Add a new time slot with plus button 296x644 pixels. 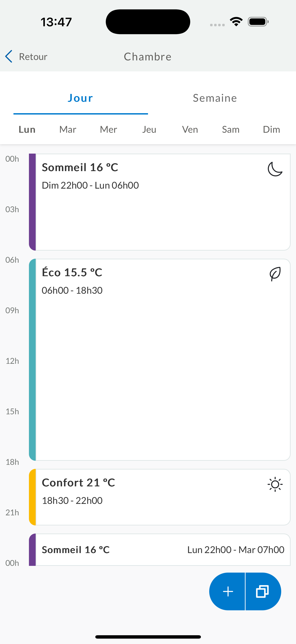[x=227, y=591]
